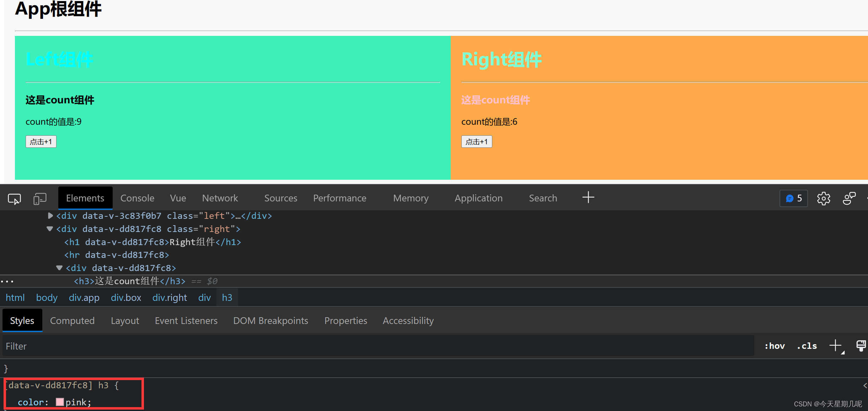Open DevTools settings with the gear icon
The height and width of the screenshot is (411, 868).
[824, 198]
